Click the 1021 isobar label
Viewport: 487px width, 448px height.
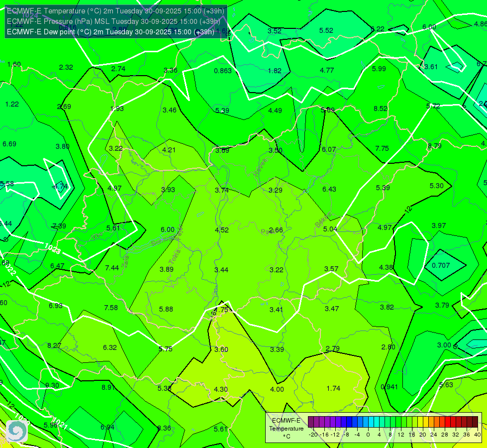59,423
